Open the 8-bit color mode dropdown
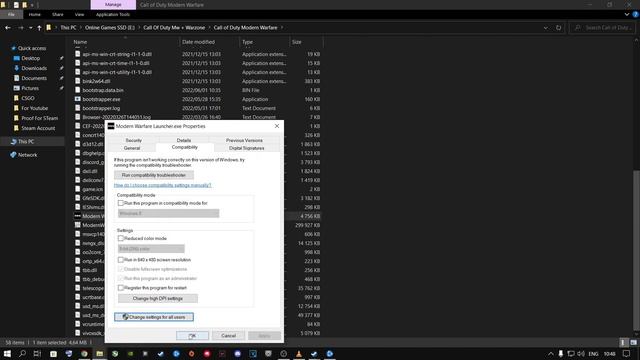Viewport: 640px width, 360px height. pos(151,249)
